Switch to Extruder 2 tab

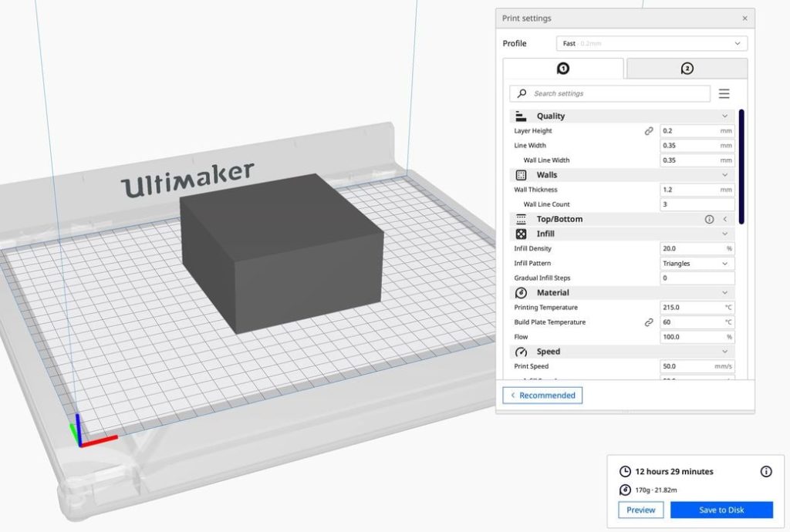pyautogui.click(x=685, y=68)
